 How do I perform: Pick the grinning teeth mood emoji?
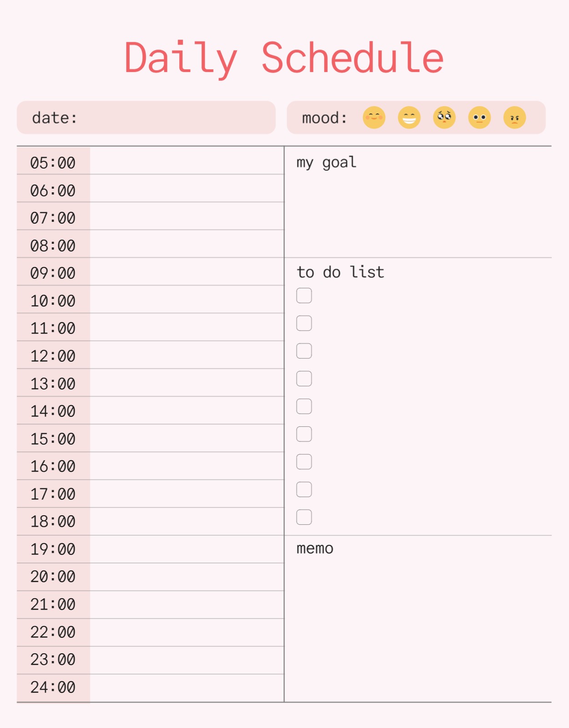pos(409,118)
